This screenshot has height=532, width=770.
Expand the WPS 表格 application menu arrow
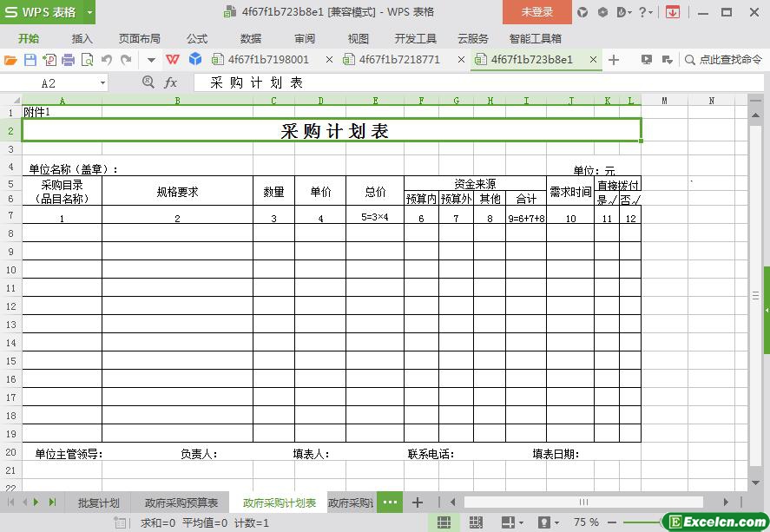tap(89, 12)
